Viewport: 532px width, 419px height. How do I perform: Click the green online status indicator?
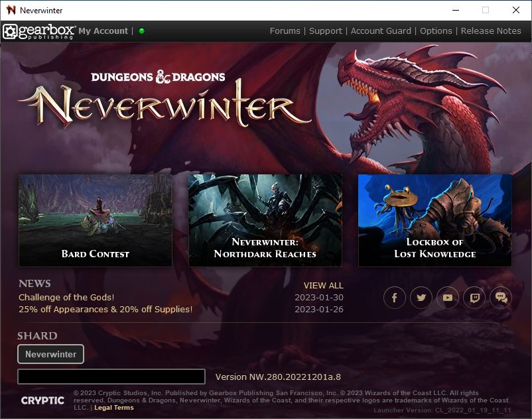pyautogui.click(x=142, y=31)
